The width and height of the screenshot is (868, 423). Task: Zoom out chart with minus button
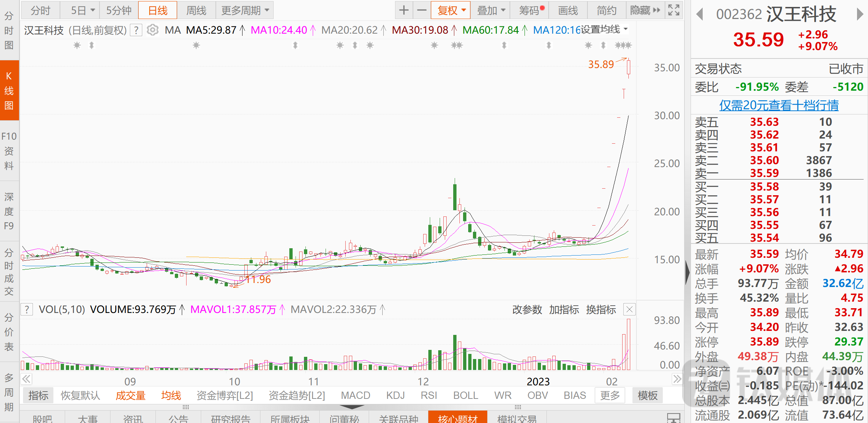click(x=422, y=10)
